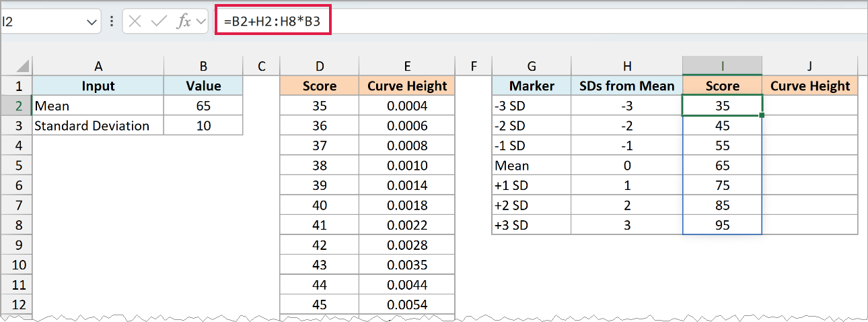
Task: Select SDs from Mean value 0
Action: (x=627, y=166)
